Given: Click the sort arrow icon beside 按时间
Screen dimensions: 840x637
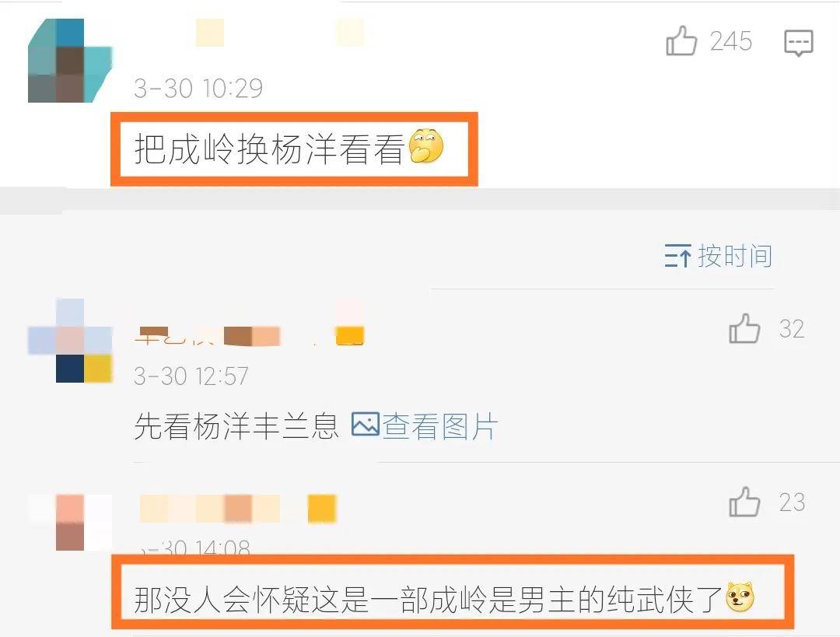Looking at the screenshot, I should [x=677, y=256].
